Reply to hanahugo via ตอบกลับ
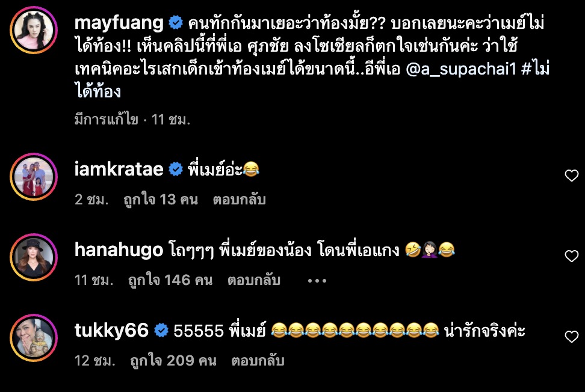This screenshot has width=585, height=392. 254,281
